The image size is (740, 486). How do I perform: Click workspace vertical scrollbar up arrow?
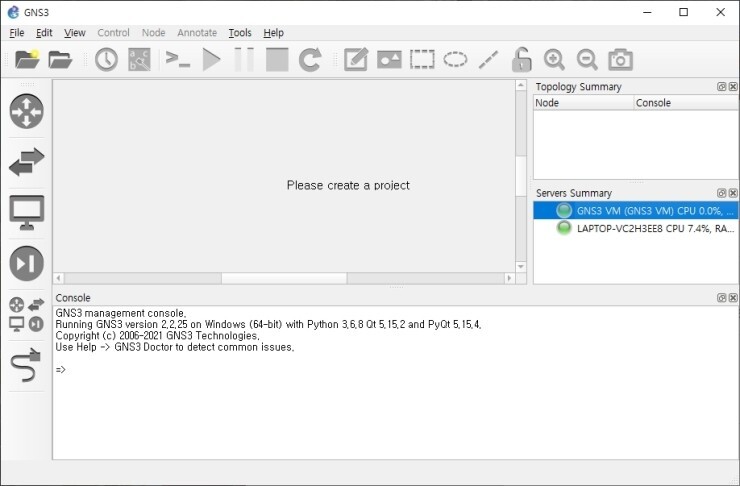[x=521, y=85]
